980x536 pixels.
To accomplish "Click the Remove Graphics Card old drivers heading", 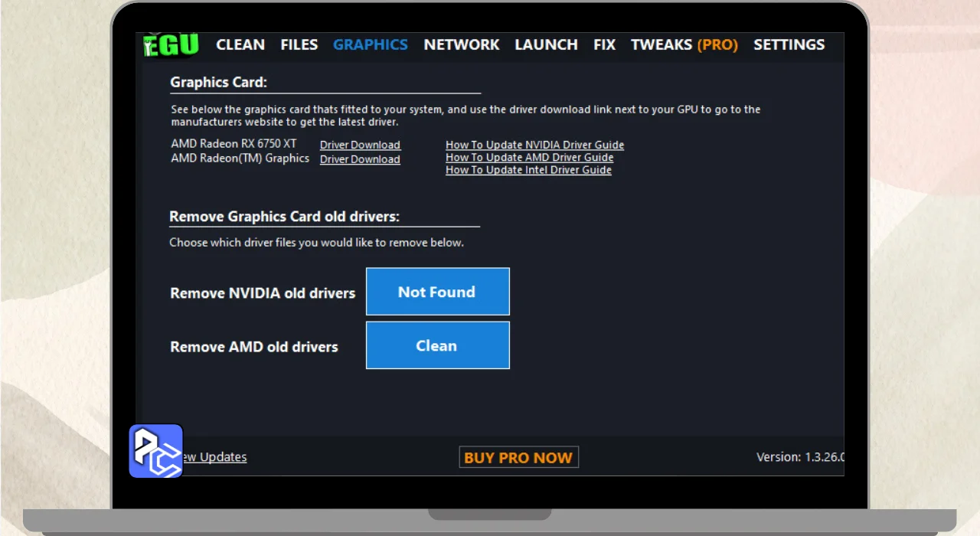I will pyautogui.click(x=284, y=217).
